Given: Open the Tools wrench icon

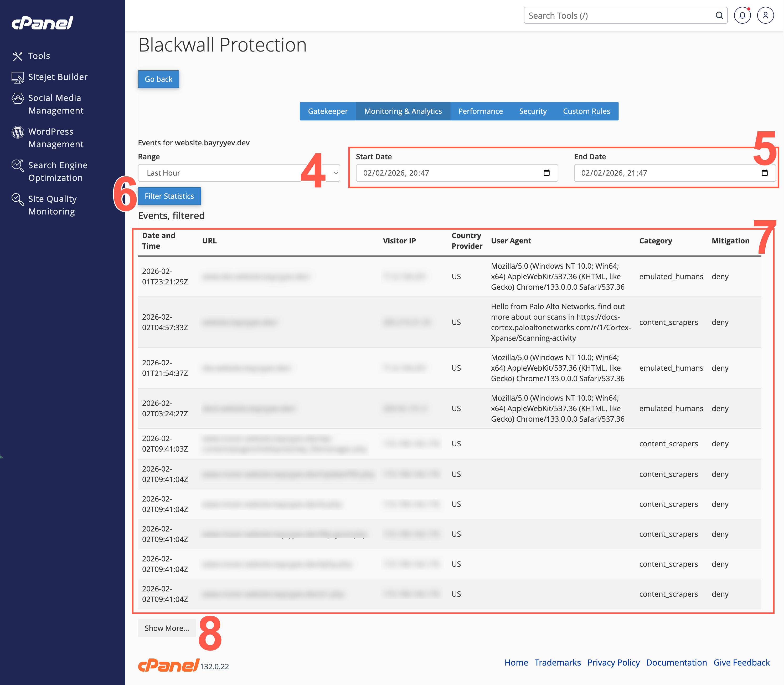Looking at the screenshot, I should tap(18, 56).
